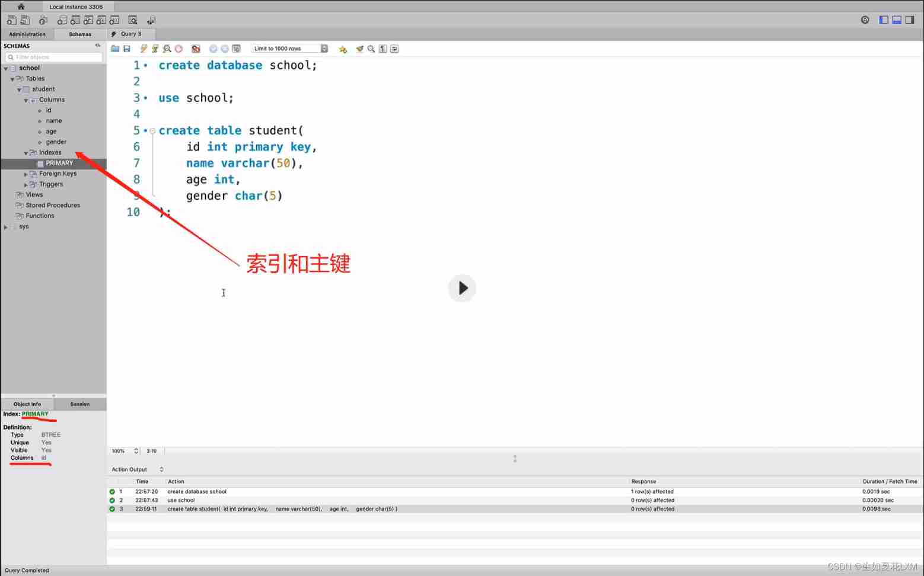Stop the running query
The height and width of the screenshot is (576, 924).
coord(179,49)
